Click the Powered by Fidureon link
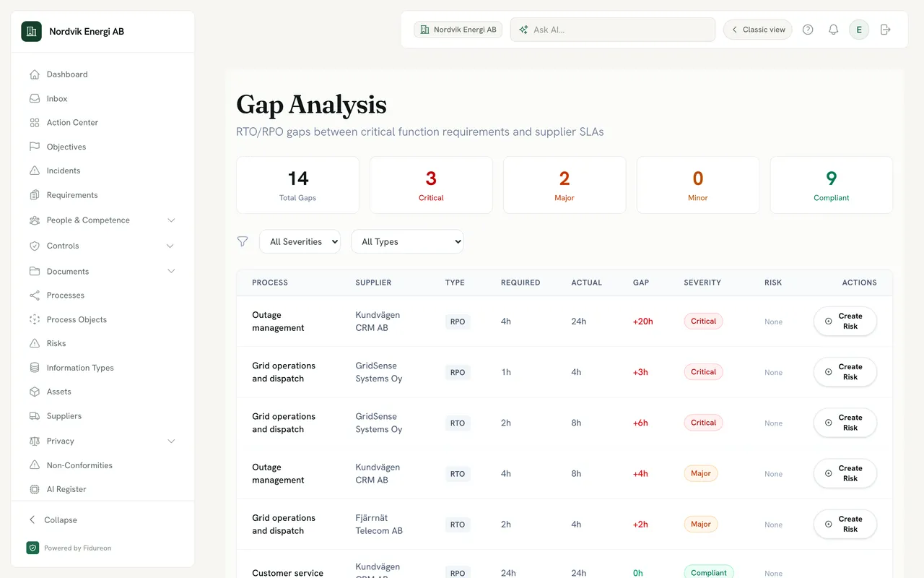The width and height of the screenshot is (924, 578). [69, 548]
